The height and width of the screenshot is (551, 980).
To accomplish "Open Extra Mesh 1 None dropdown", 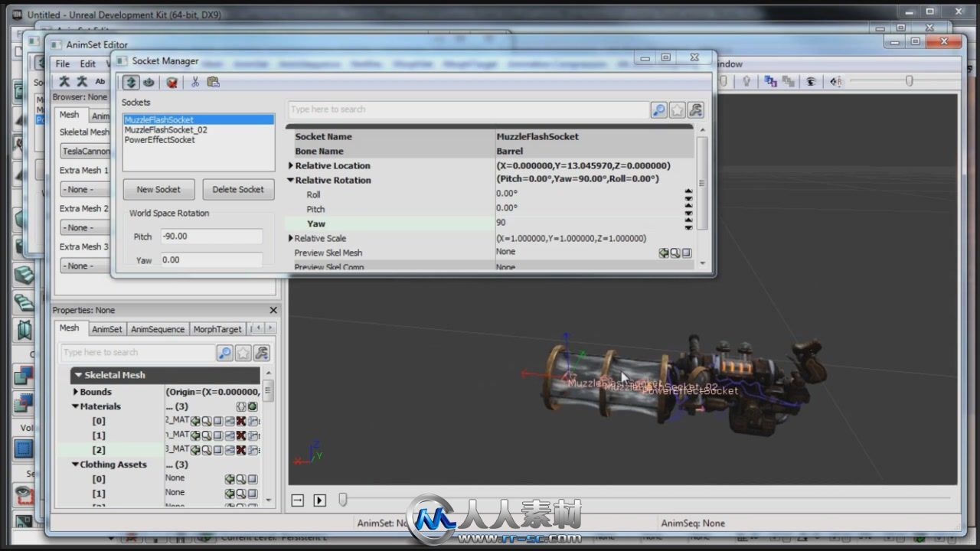I will coord(87,189).
